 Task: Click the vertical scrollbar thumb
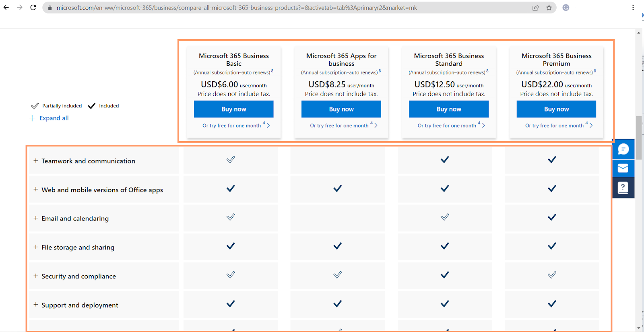click(x=639, y=138)
